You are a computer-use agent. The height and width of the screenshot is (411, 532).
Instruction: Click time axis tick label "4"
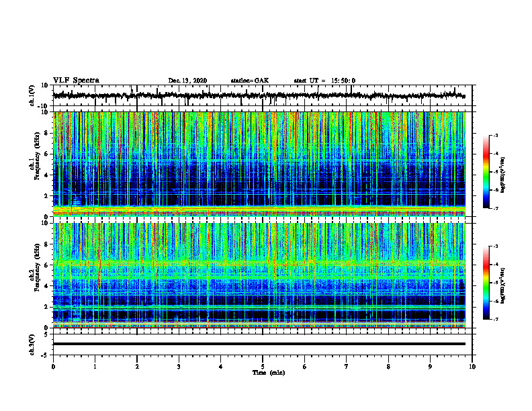(x=221, y=367)
